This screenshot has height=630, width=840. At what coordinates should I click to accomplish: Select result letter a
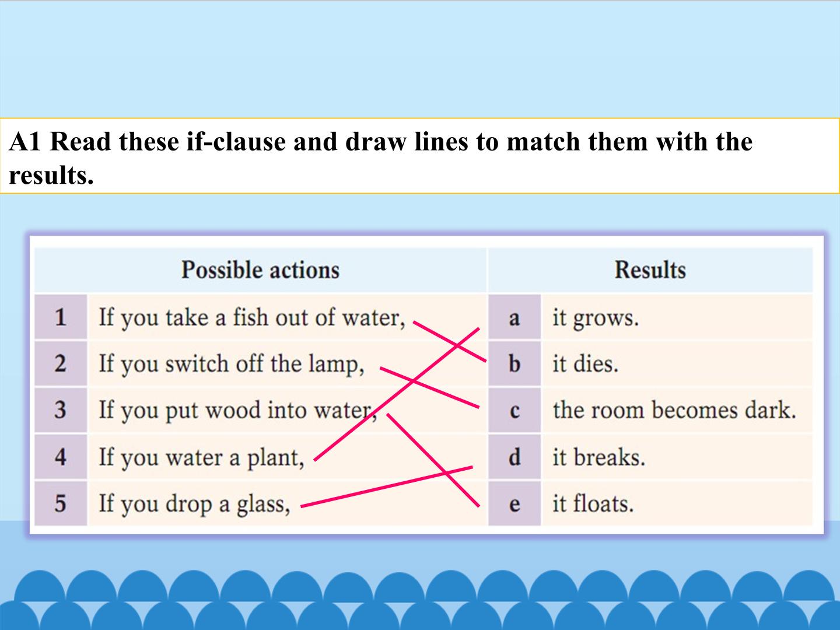514,317
